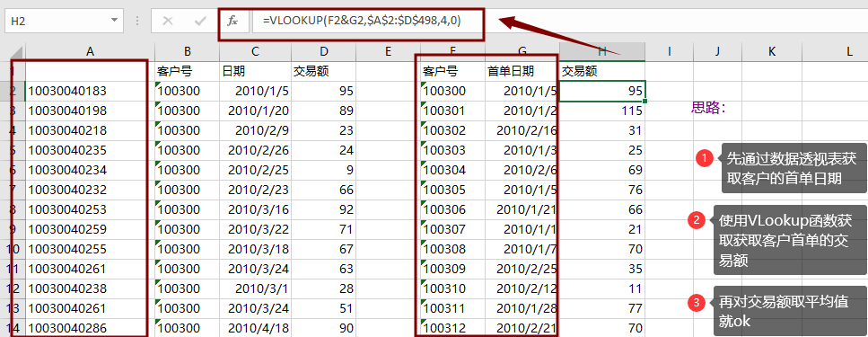Click into the VLOOKUP formula text
This screenshot has height=337, width=868.
click(x=363, y=21)
